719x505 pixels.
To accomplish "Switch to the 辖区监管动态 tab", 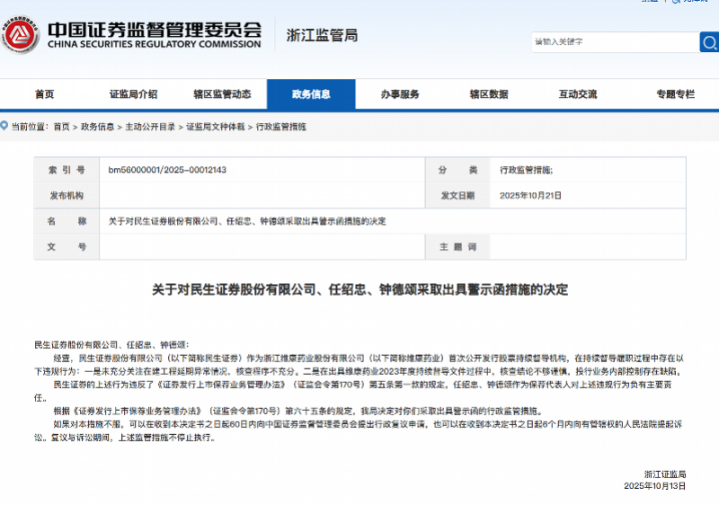I will tap(222, 94).
